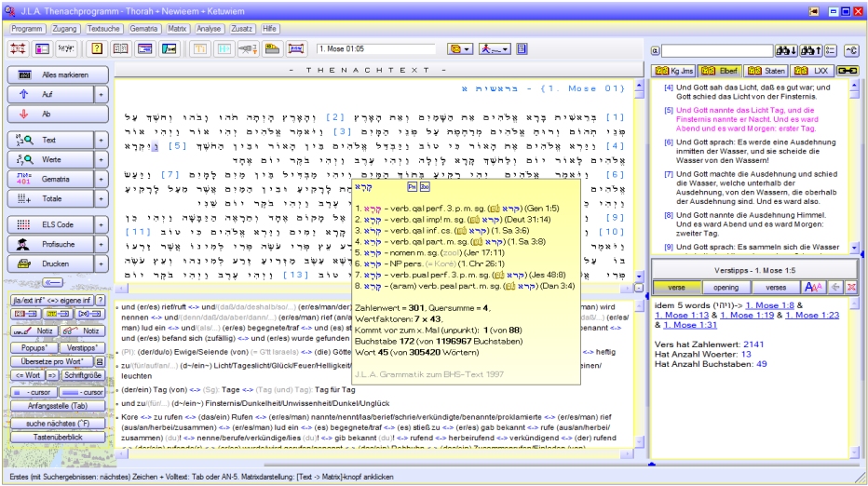Click the red-framed image toolbar icon
Viewport: 868px width, 486px height.
pyautogui.click(x=296, y=48)
